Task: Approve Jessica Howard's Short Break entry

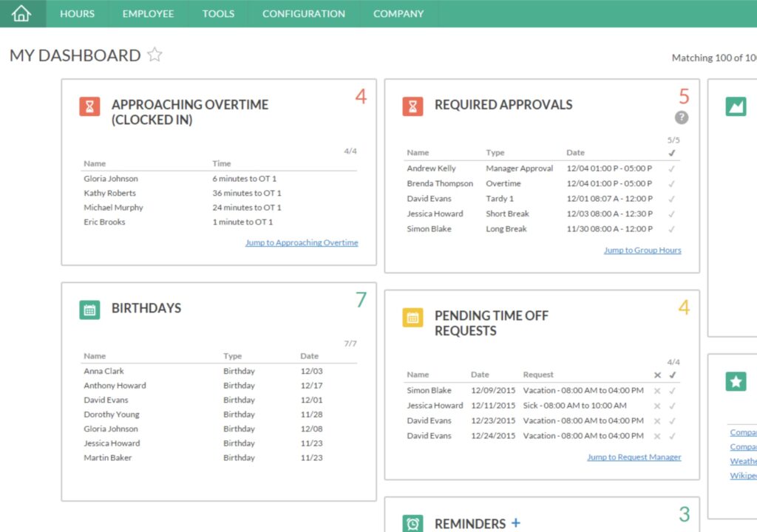Action: (671, 214)
